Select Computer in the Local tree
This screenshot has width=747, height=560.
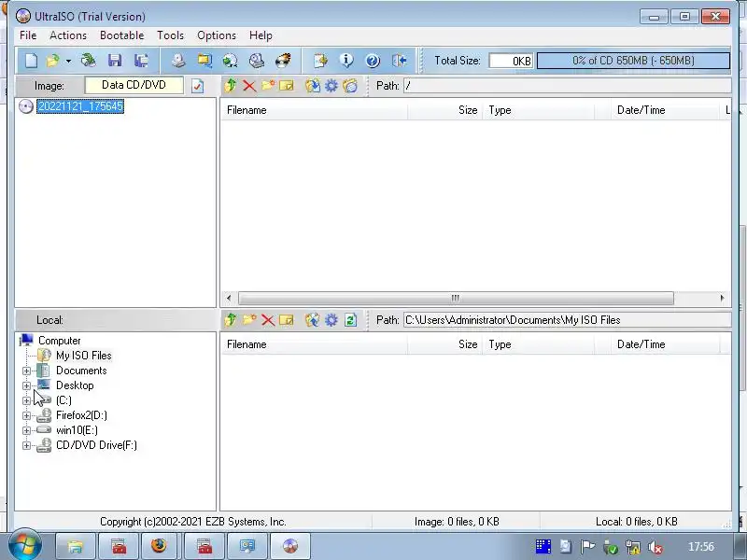tap(60, 341)
